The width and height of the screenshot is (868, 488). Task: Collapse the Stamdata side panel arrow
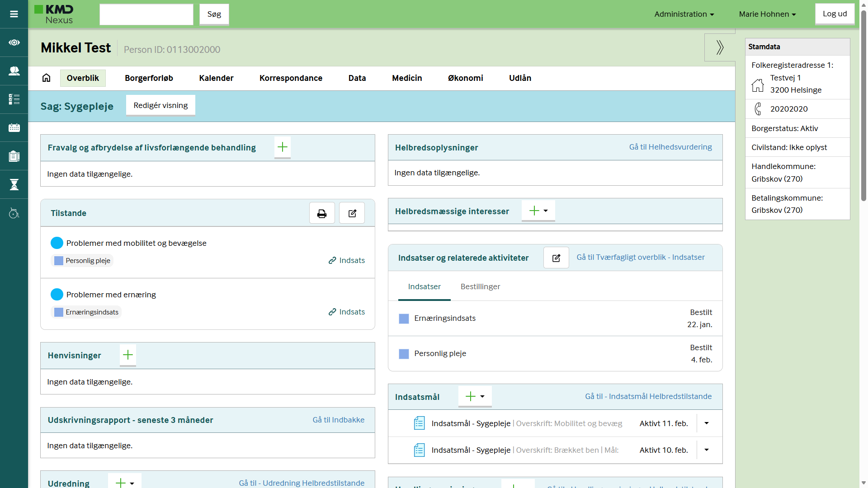coord(720,47)
